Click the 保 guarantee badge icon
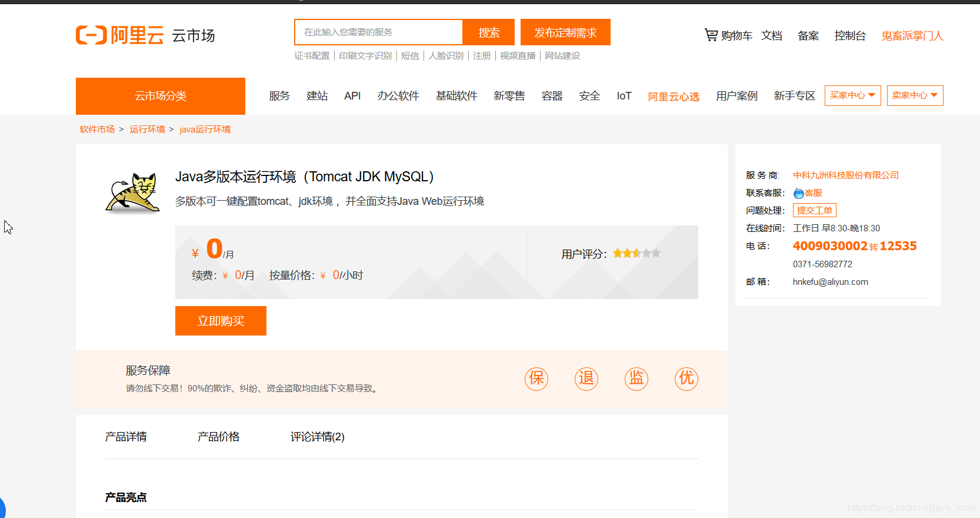Screen dimensions: 980x518 pyautogui.click(x=536, y=378)
